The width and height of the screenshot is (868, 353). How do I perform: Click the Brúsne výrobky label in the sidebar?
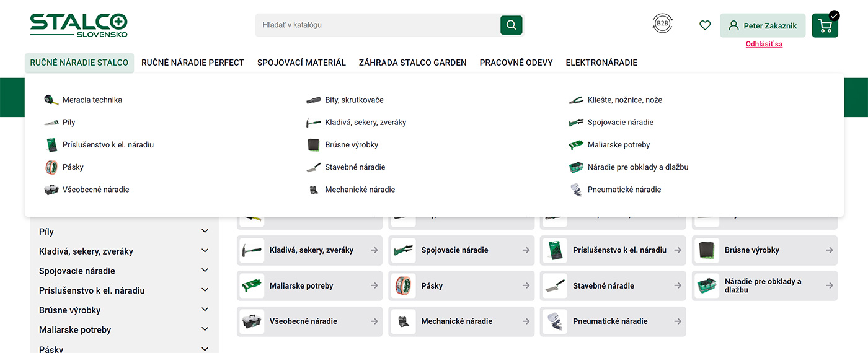[x=69, y=310]
